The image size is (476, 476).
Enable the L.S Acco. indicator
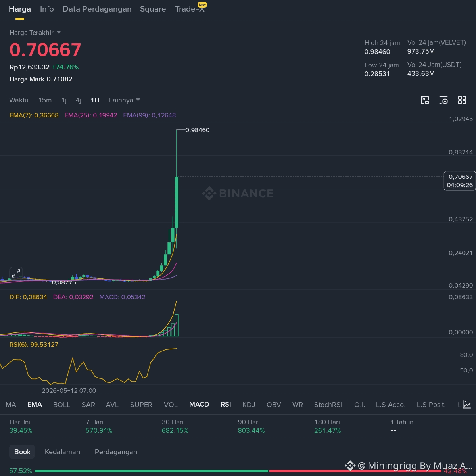click(391, 405)
